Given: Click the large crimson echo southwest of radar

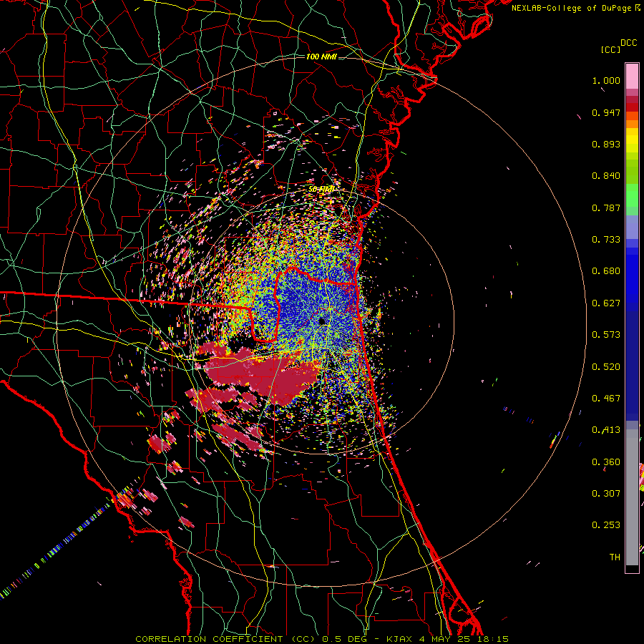Looking at the screenshot, I should coord(263,374).
